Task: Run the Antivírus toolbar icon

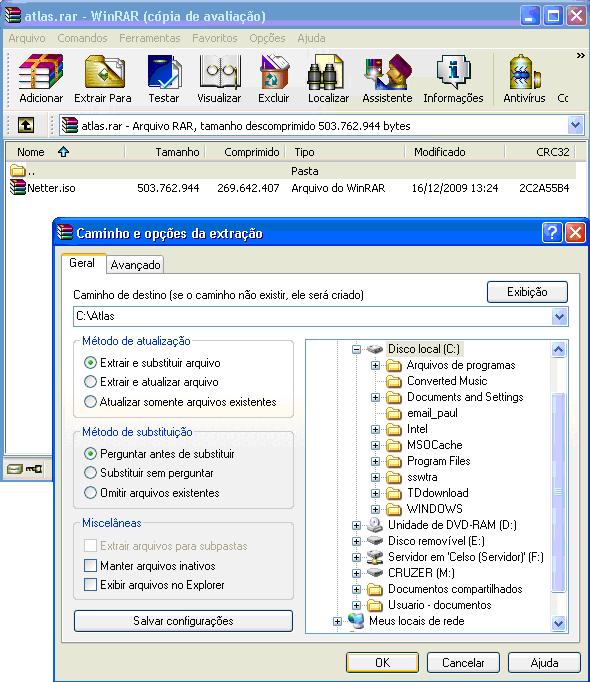Action: [524, 72]
